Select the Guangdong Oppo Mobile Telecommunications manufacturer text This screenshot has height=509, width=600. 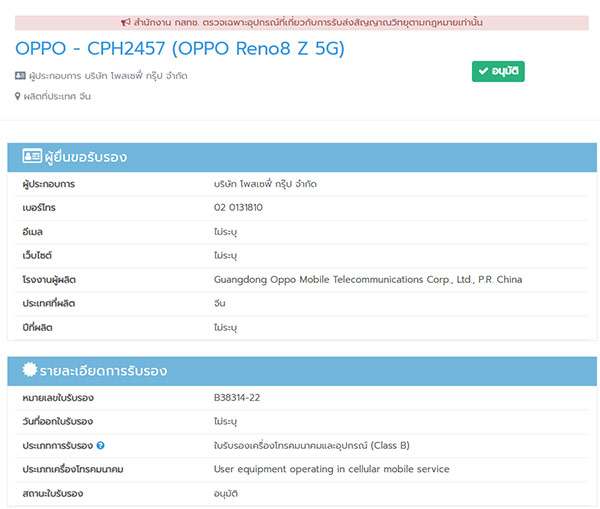click(368, 280)
